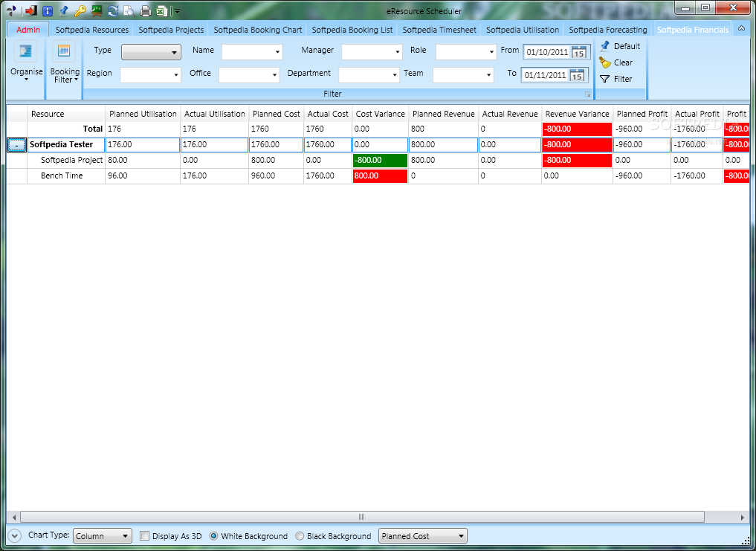The width and height of the screenshot is (756, 551).
Task: Open the Type dropdown
Action: [x=151, y=52]
